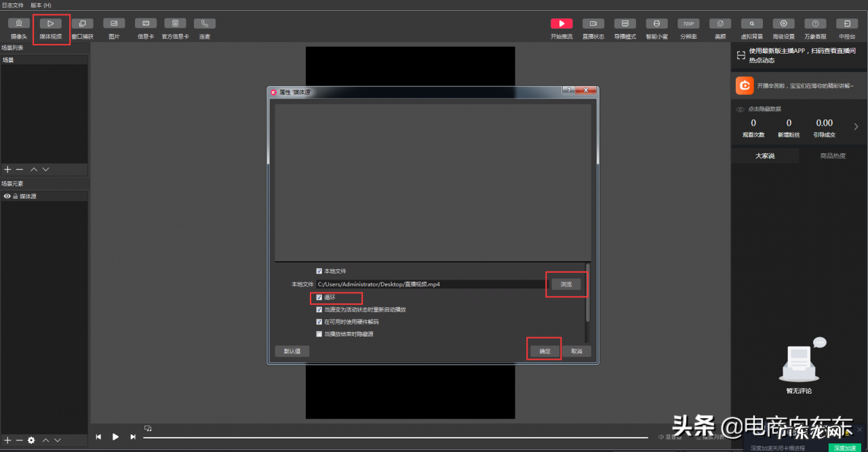868x452 pixels.
Task: Click the help button in dialog title bar
Action: click(x=568, y=90)
